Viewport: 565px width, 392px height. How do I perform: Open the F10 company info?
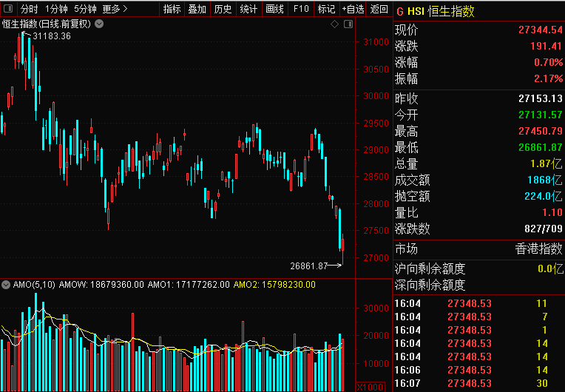(301, 9)
